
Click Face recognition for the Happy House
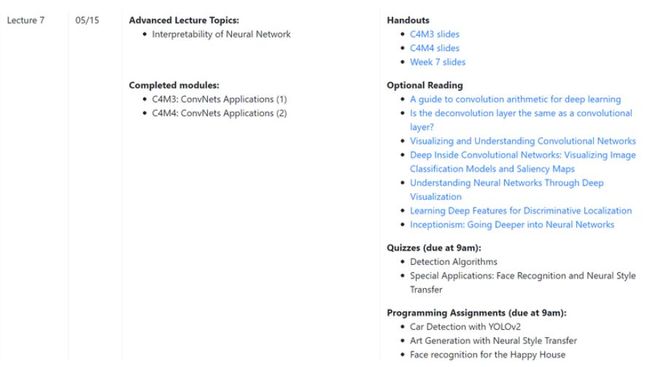488,355
